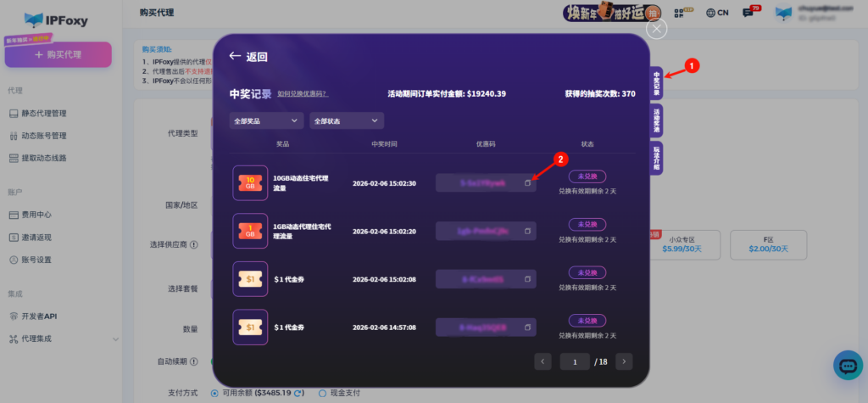Close the prize records popup

(657, 29)
